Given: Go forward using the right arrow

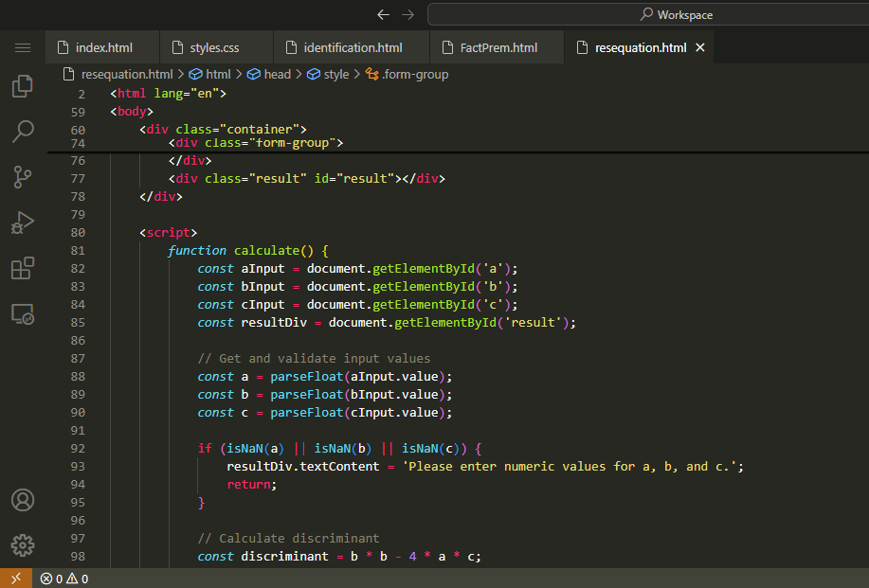Looking at the screenshot, I should [407, 14].
